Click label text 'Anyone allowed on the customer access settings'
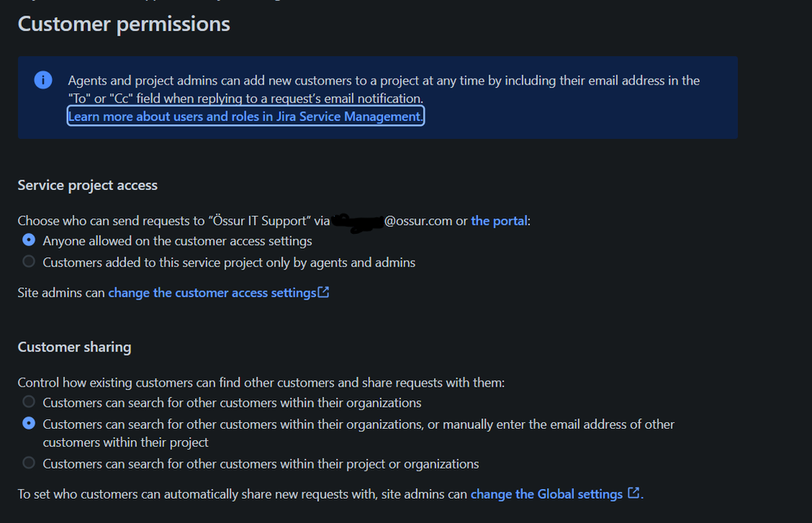This screenshot has height=523, width=812. (x=177, y=241)
